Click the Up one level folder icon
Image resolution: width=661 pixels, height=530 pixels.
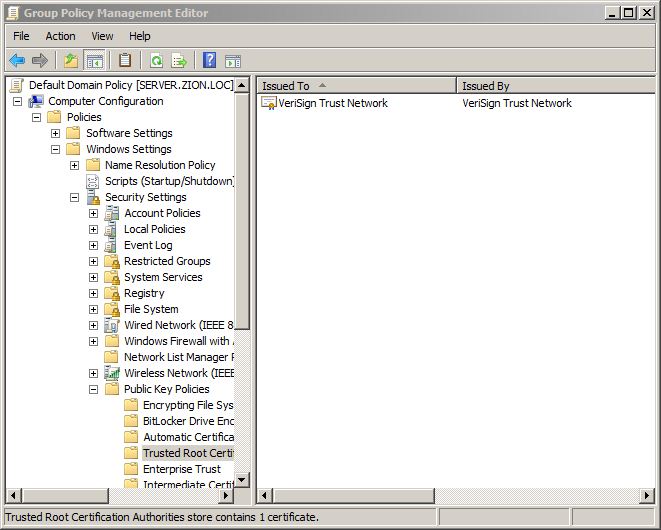71,61
